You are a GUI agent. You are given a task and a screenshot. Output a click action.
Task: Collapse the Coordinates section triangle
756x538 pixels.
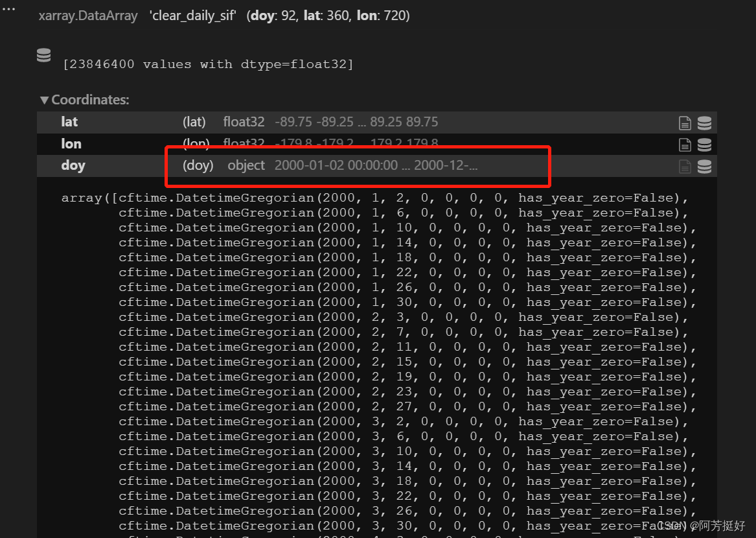[44, 100]
